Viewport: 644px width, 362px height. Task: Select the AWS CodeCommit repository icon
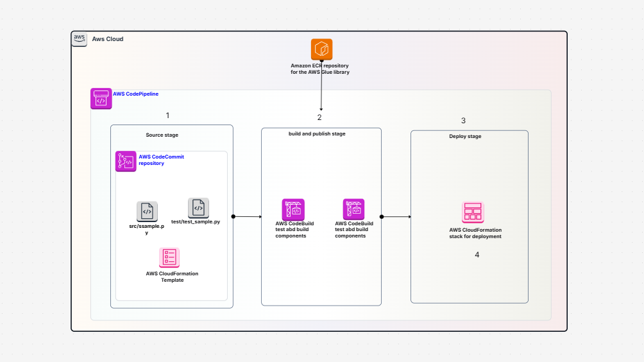click(126, 161)
